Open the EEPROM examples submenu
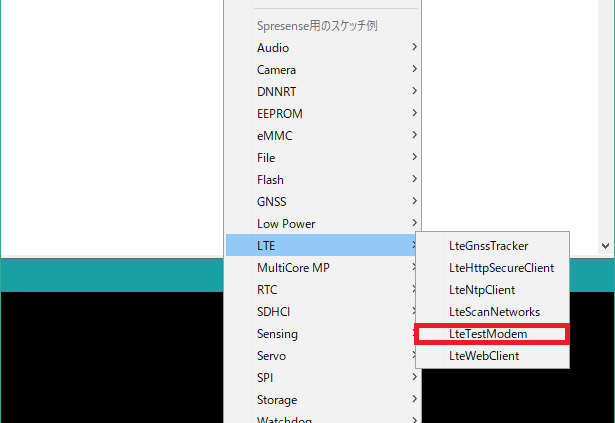The height and width of the screenshot is (423, 615). coord(322,113)
